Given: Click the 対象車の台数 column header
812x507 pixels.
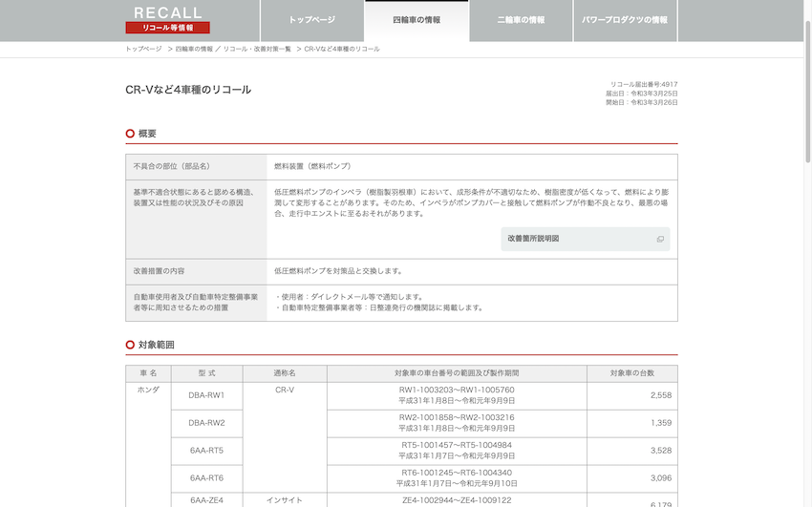Looking at the screenshot, I should tap(632, 373).
